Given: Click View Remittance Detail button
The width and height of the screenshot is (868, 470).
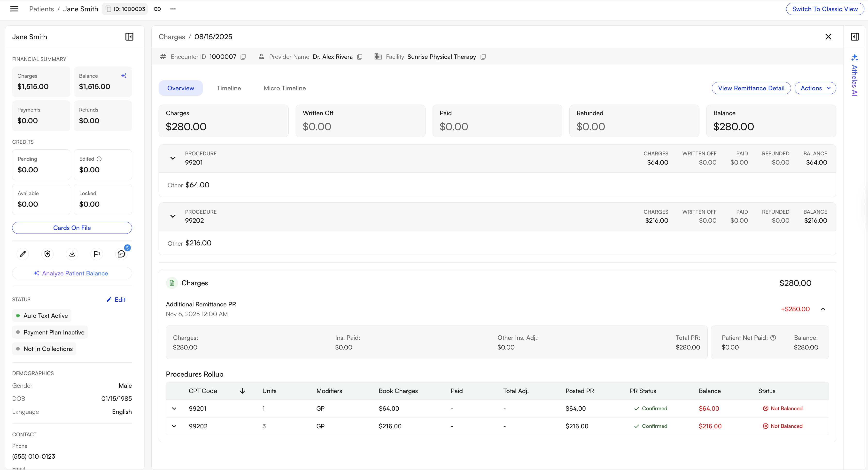Looking at the screenshot, I should click(x=751, y=88).
